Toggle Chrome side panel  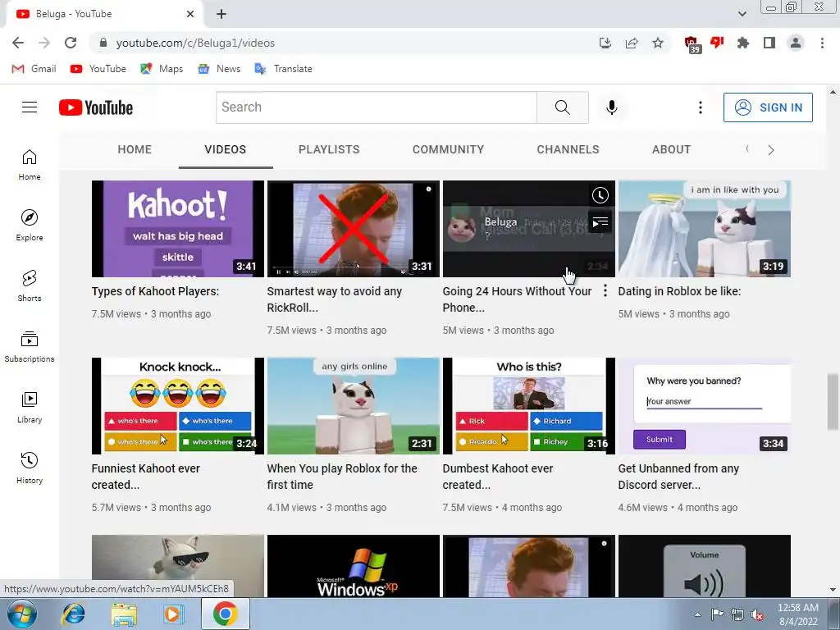(x=769, y=43)
